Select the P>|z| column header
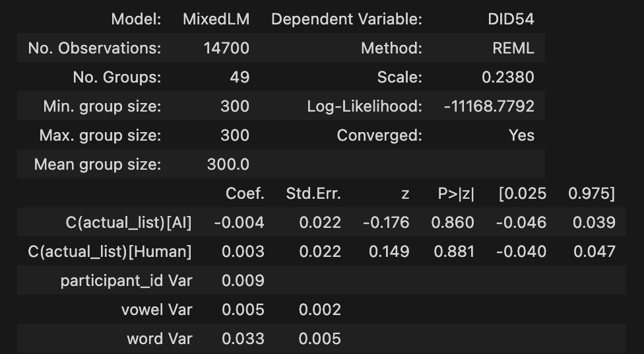Viewport: 644px width, 354px height. click(x=456, y=194)
